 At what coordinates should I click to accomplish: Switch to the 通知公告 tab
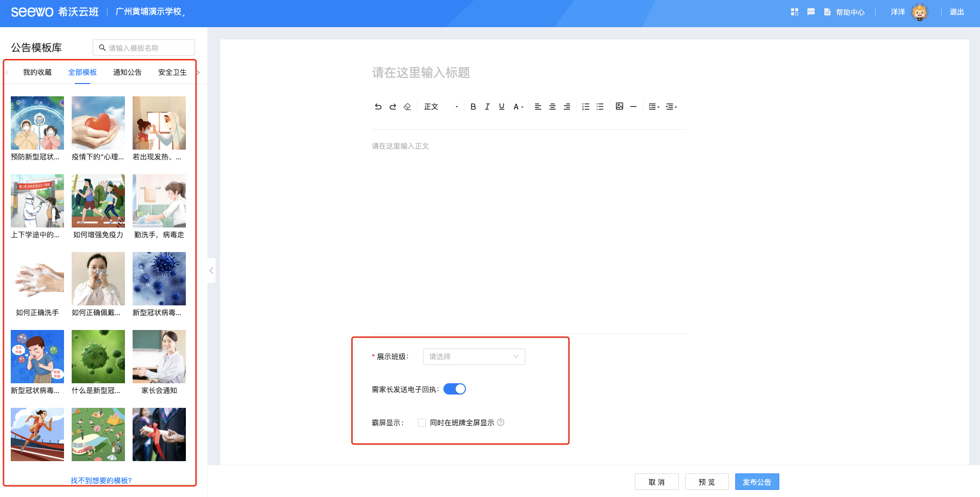(127, 72)
